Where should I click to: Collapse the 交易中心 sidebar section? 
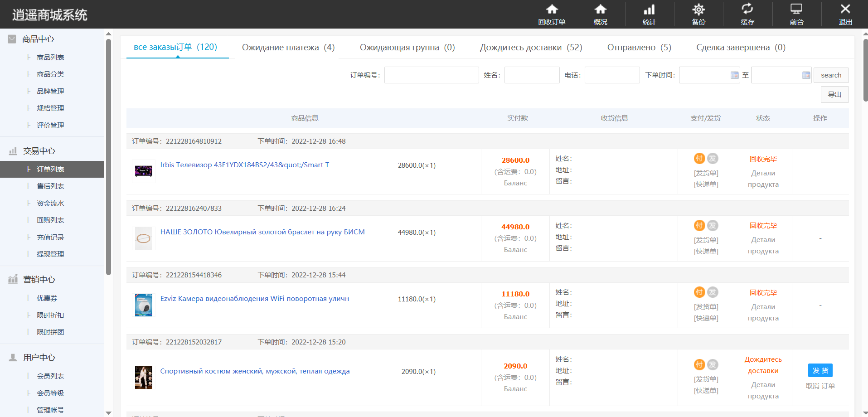click(x=39, y=151)
